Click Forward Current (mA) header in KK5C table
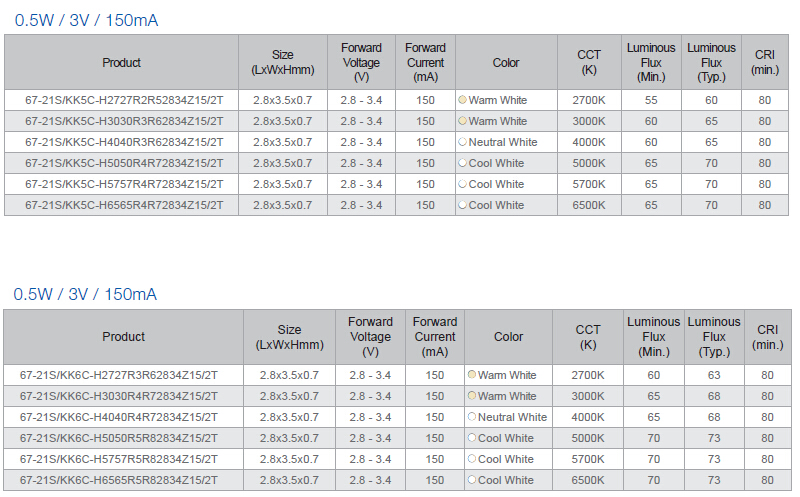 [x=426, y=62]
